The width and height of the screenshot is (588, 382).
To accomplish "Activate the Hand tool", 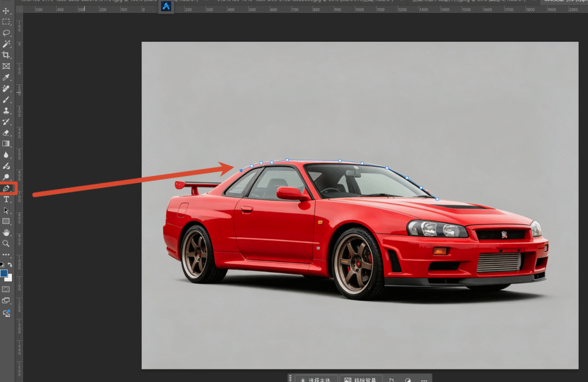I will pos(6,232).
